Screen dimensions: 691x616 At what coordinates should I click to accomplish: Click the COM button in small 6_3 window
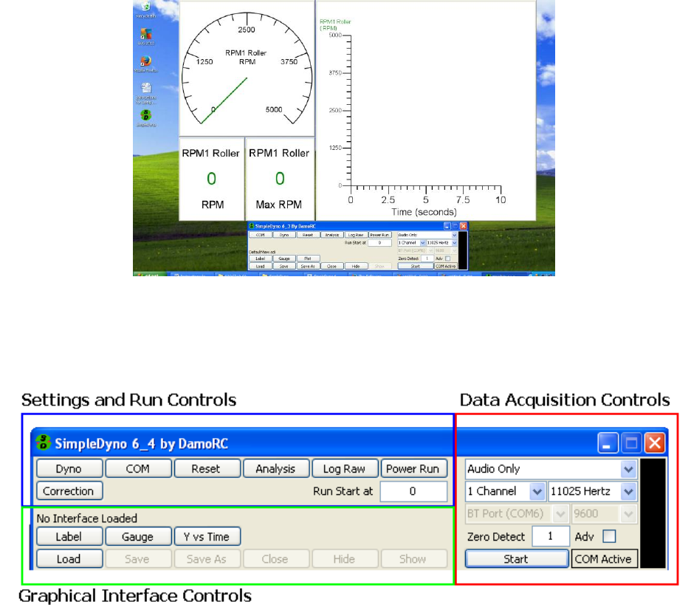261,235
